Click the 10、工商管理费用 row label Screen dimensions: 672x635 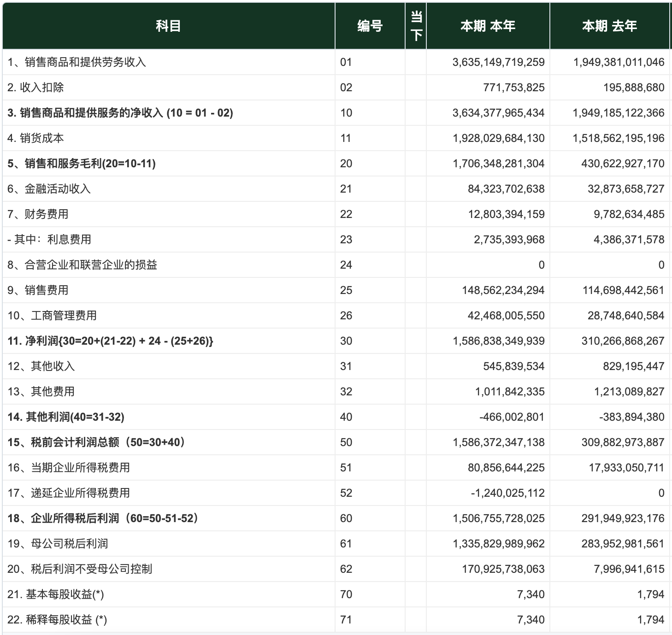click(52, 316)
